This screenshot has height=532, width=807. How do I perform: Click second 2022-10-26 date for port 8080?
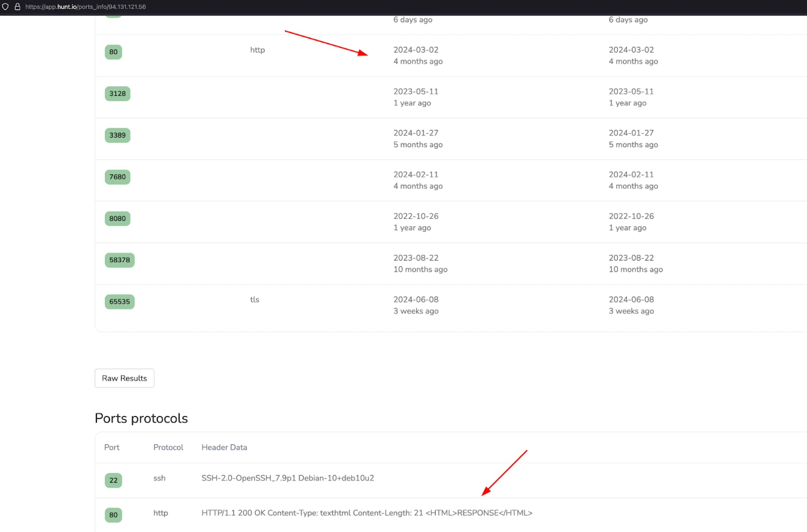(x=631, y=216)
